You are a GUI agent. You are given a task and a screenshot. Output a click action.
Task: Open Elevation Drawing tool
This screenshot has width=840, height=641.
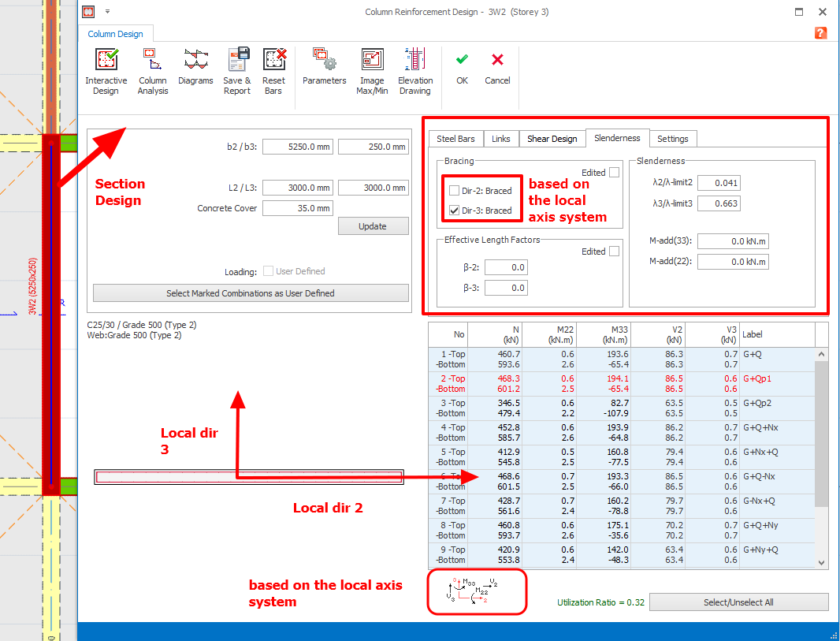[415, 61]
